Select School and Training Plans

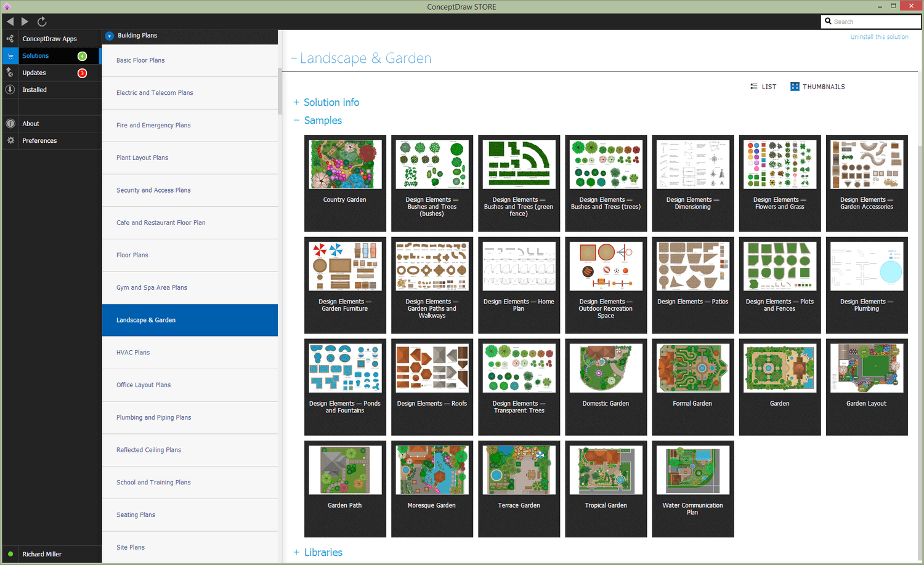pyautogui.click(x=190, y=483)
